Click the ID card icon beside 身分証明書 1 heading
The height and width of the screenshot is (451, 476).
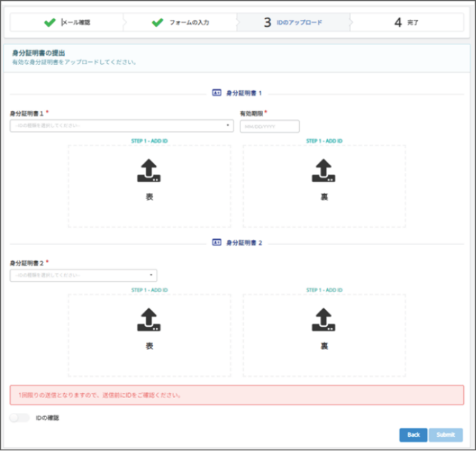216,92
